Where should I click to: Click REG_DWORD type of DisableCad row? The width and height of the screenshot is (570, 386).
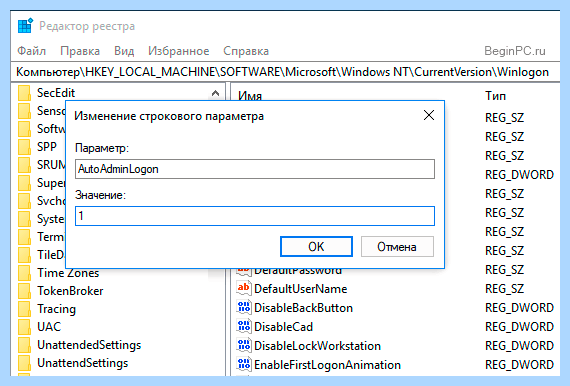click(519, 327)
